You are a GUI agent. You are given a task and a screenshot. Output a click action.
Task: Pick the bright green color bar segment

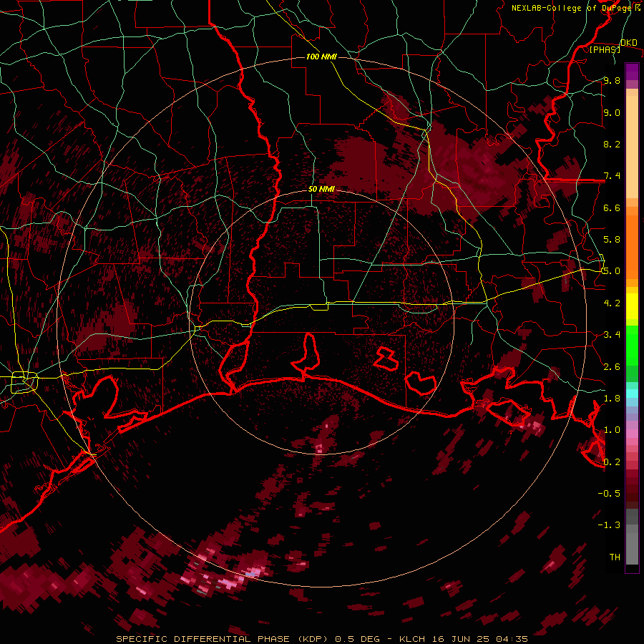click(632, 346)
